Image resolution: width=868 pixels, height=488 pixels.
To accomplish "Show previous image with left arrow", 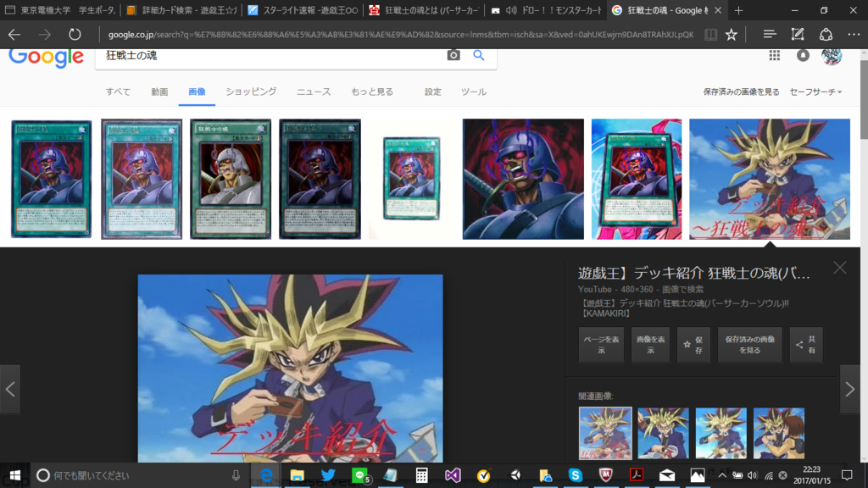I will pos(10,389).
